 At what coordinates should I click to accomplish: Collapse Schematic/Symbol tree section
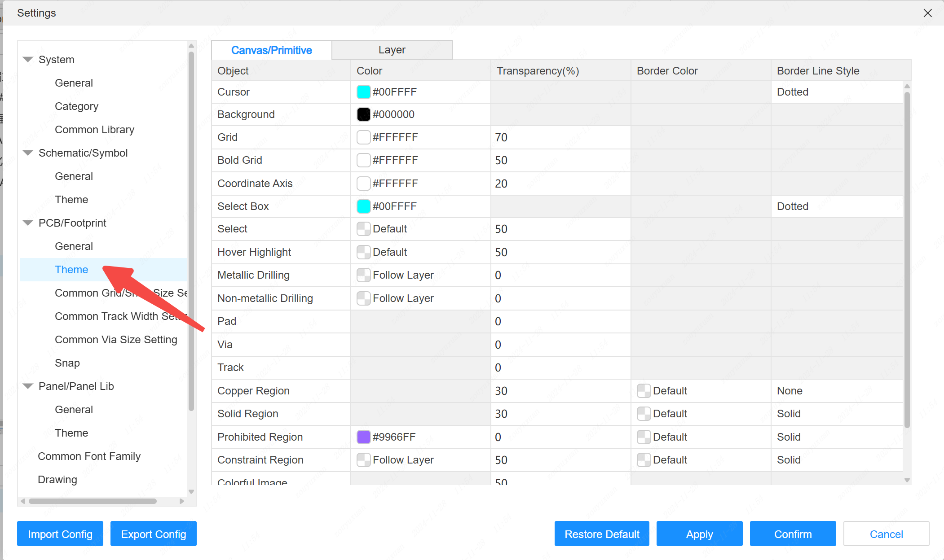click(28, 153)
